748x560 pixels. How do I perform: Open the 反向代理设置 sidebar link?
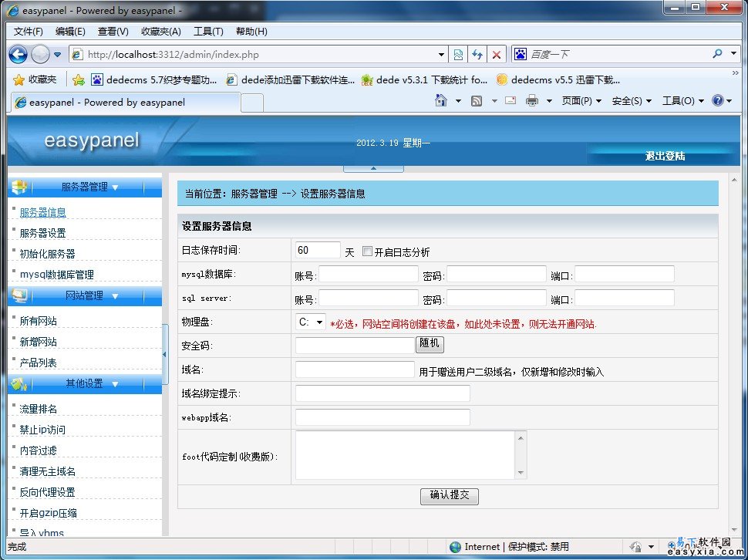47,492
